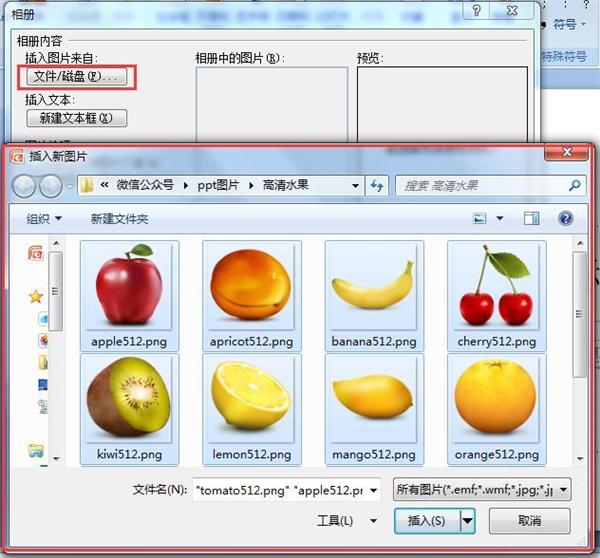600x558 pixels.
Task: Click the search magnifier icon
Action: click(574, 186)
